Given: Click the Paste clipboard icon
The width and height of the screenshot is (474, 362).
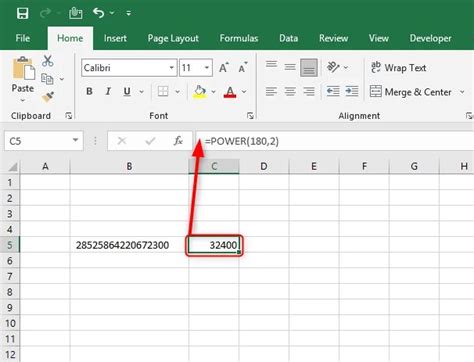Looking at the screenshot, I should pos(23,68).
